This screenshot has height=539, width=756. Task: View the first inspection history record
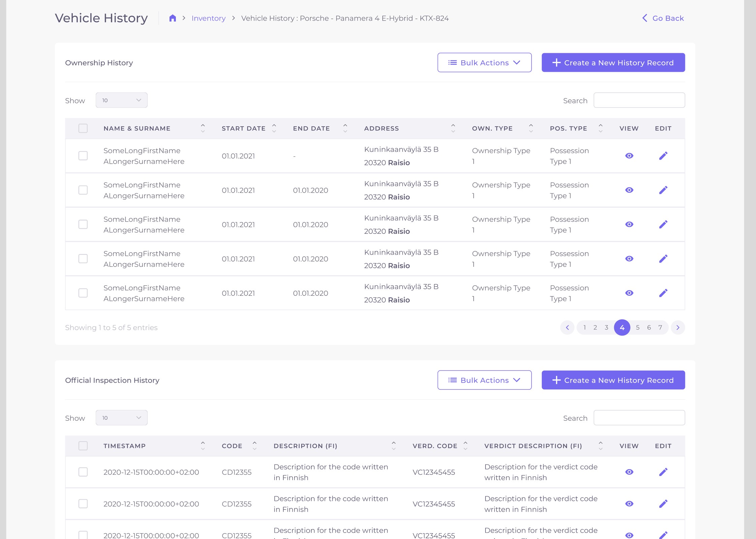point(629,472)
